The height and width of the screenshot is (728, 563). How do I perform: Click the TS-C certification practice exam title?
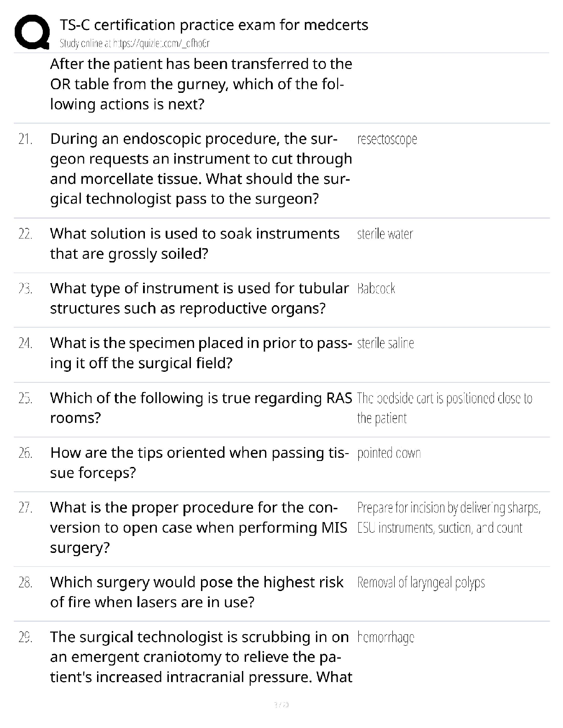(x=214, y=24)
